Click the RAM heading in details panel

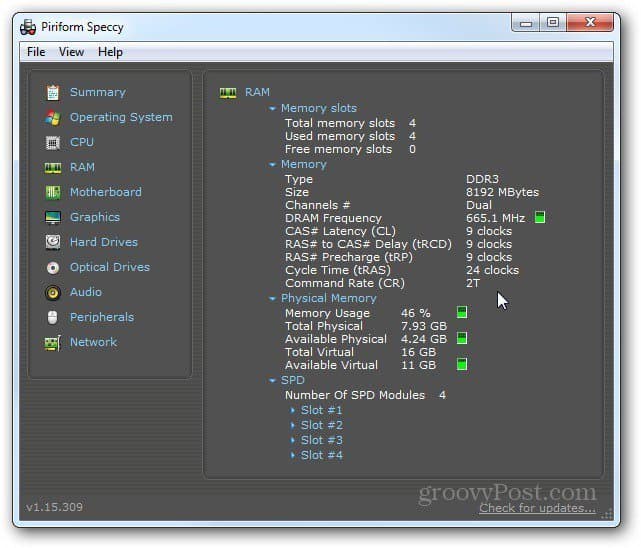click(257, 92)
